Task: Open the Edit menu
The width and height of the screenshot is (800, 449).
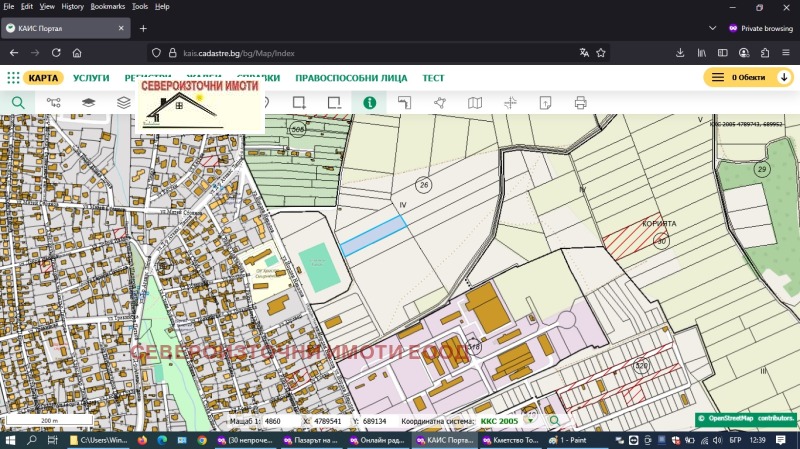Action: 27,7
